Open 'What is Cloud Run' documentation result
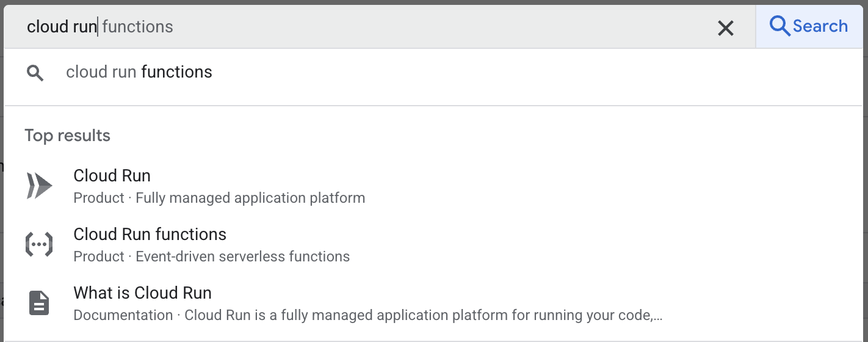 433,304
